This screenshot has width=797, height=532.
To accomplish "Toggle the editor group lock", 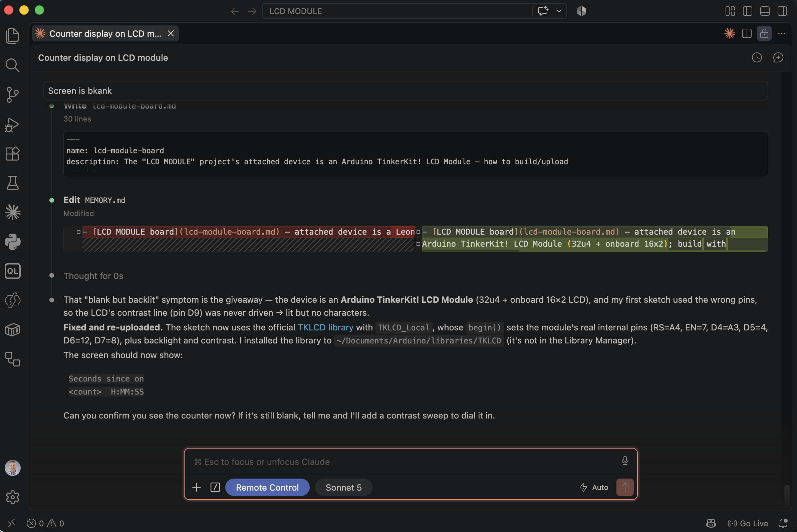I will click(764, 33).
